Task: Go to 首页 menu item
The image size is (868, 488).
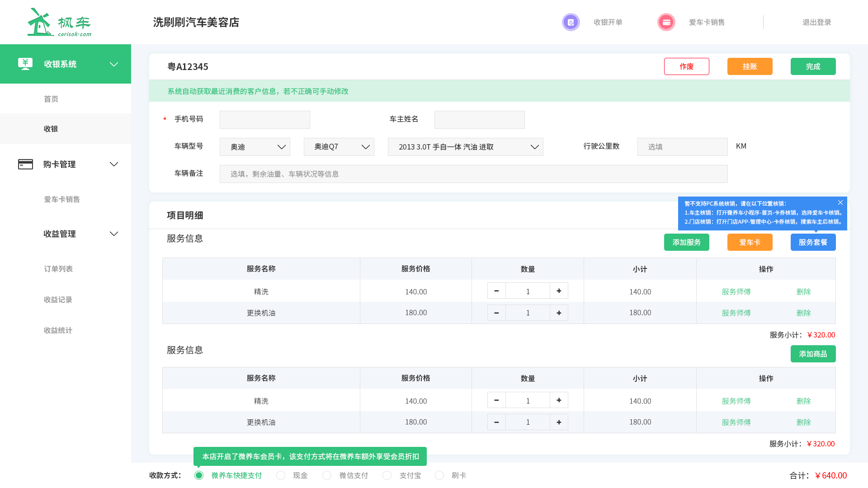Action: (x=51, y=99)
